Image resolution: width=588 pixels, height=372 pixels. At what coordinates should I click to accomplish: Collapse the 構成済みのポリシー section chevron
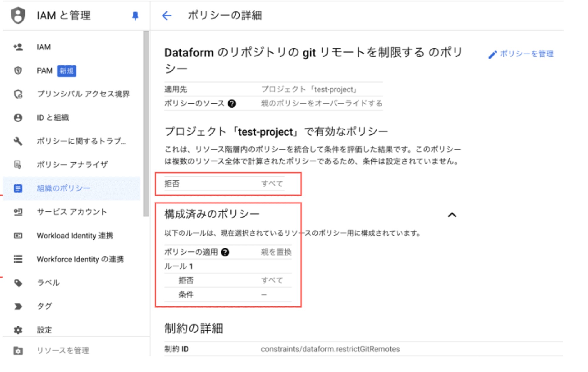coord(452,215)
